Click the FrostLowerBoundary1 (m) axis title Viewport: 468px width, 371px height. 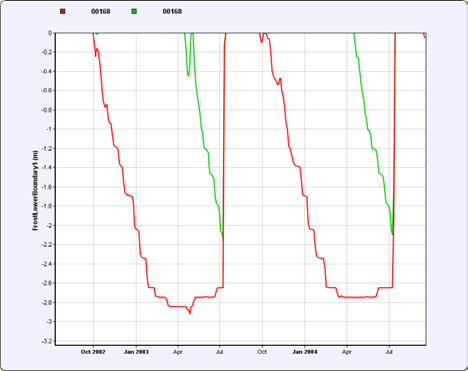click(35, 190)
